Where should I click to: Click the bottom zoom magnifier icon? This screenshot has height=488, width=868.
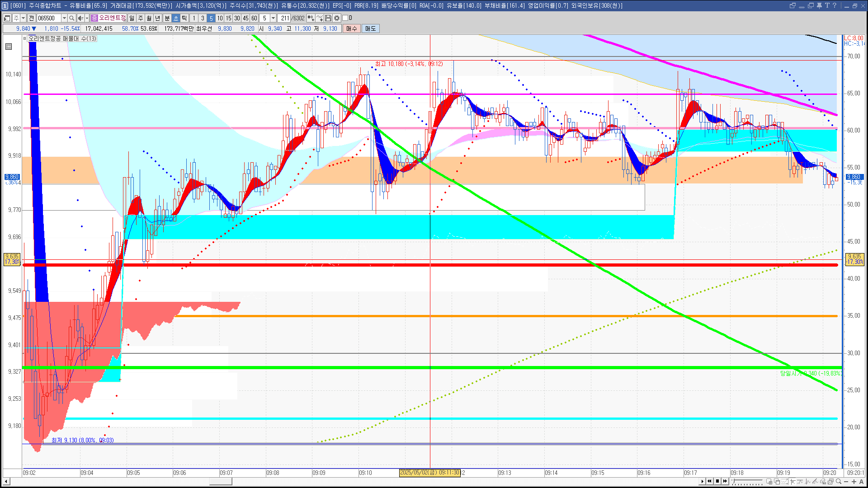click(839, 481)
